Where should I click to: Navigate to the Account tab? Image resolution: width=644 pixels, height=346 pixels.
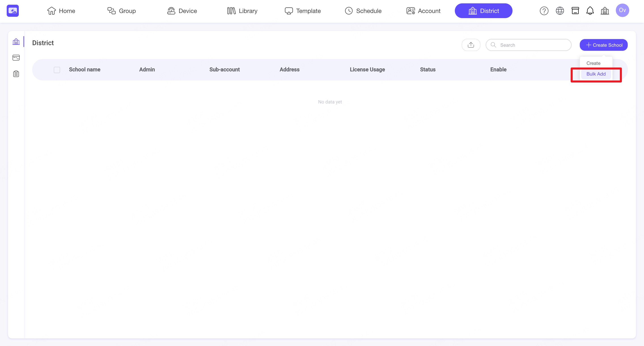click(x=423, y=11)
